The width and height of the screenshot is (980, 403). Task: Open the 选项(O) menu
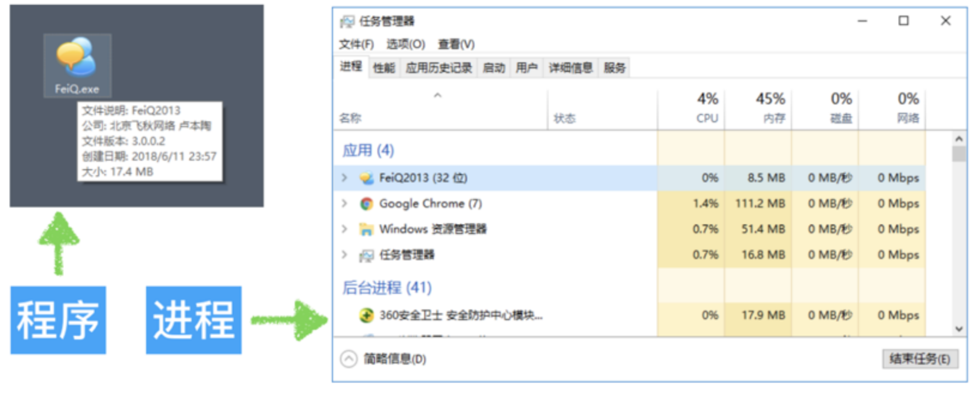[406, 44]
